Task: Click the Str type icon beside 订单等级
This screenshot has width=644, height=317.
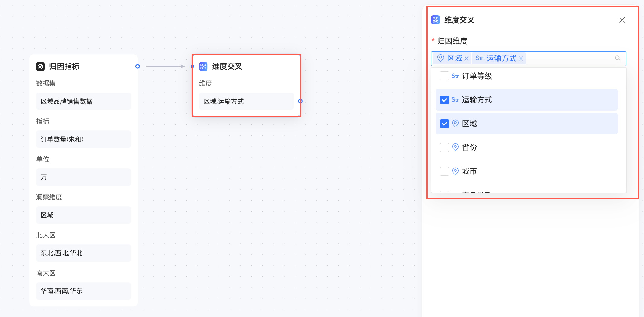Action: 455,76
